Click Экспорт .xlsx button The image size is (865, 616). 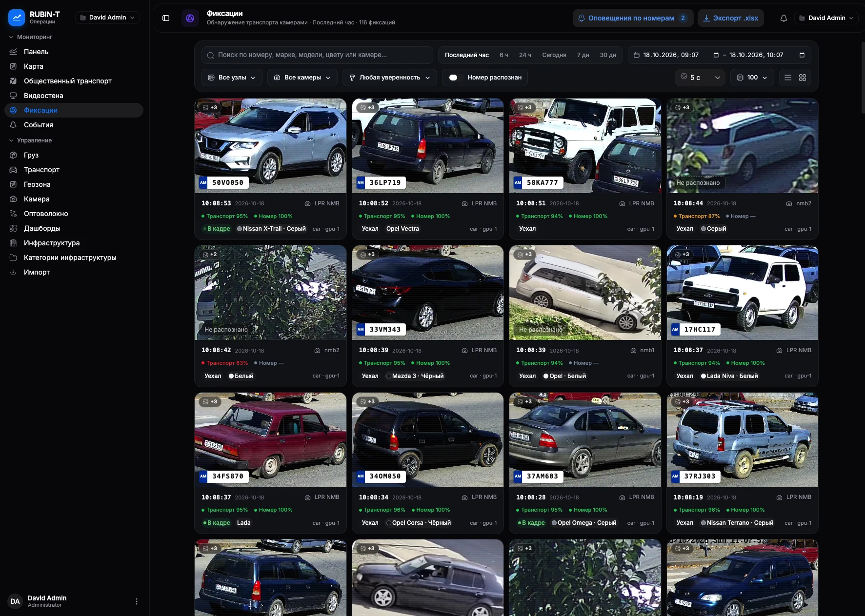pos(730,18)
